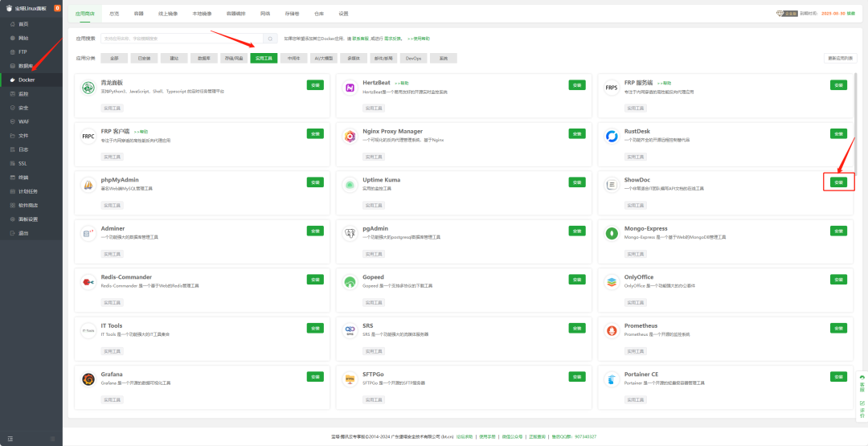Click the RustDesk app logo icon

coord(611,136)
